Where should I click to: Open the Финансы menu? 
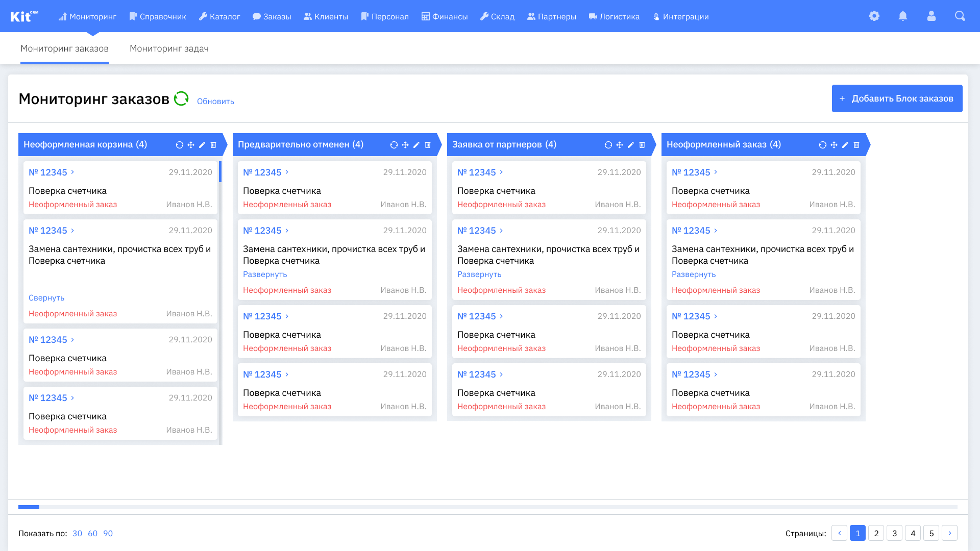[445, 16]
